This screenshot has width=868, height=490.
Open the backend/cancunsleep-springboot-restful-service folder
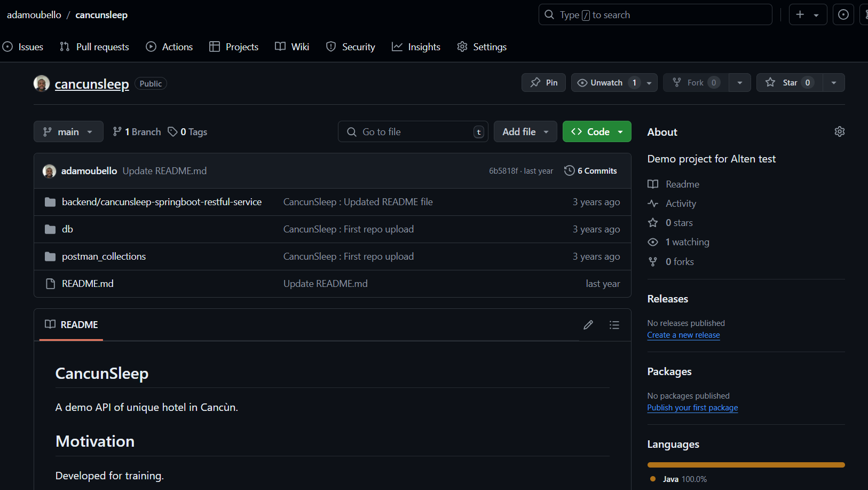click(x=162, y=202)
